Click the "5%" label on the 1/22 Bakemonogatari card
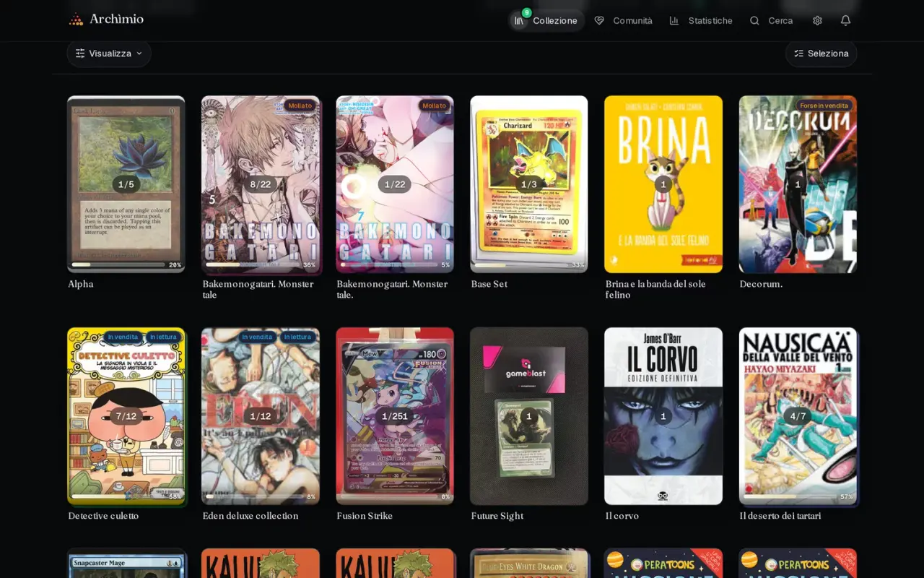924x578 pixels. click(x=445, y=265)
